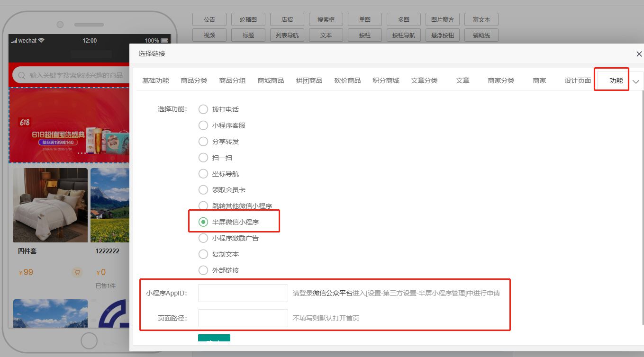Select the 小程序客服 radio option
This screenshot has height=357, width=644.
point(203,125)
